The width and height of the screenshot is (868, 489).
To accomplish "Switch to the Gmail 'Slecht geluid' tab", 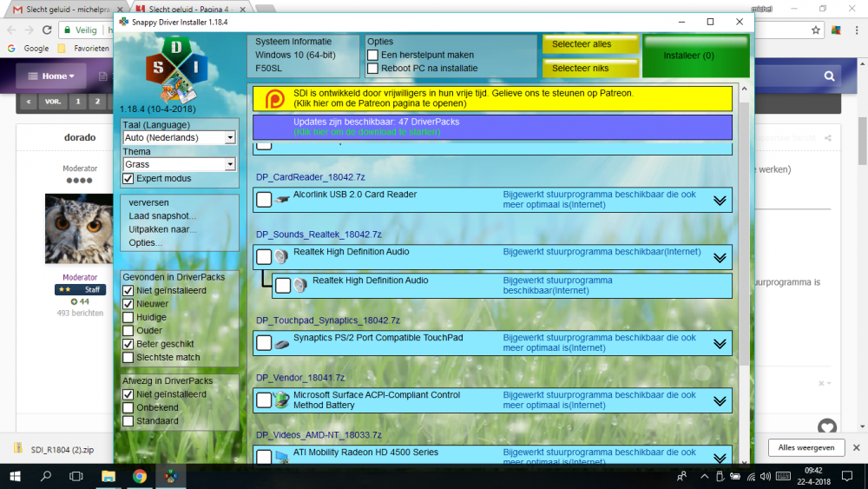I will [x=65, y=9].
